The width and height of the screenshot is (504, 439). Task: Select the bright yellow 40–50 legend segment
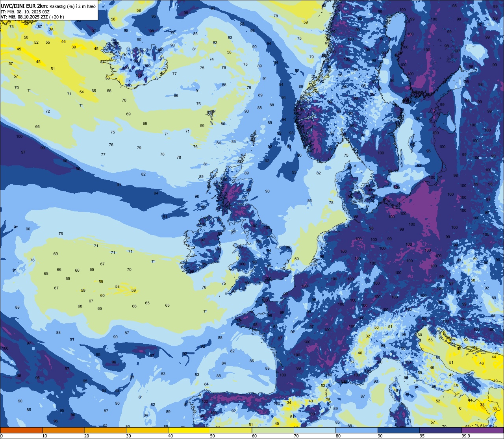click(189, 430)
